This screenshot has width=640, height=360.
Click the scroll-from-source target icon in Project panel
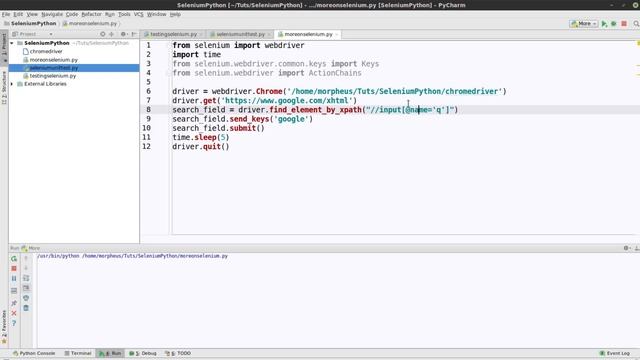(x=102, y=34)
